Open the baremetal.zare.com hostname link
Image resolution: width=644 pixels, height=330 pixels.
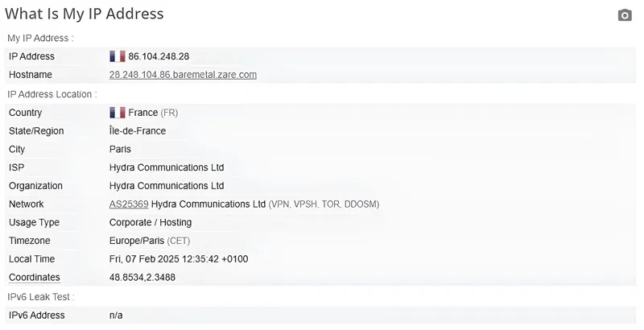[x=183, y=75]
